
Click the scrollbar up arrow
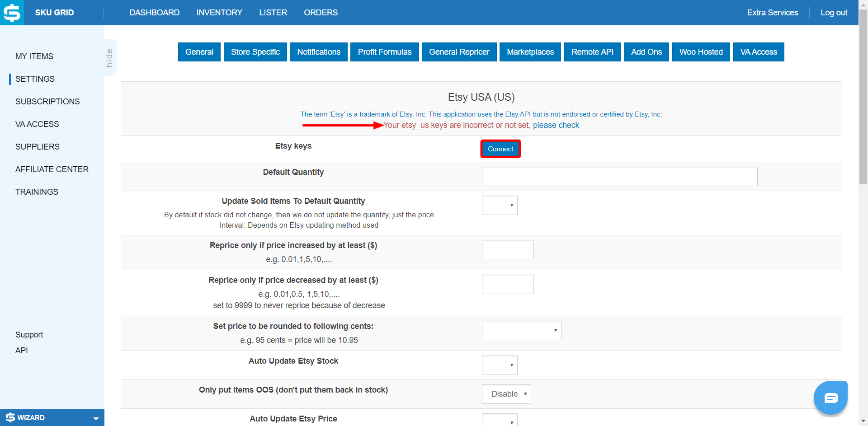pos(863,4)
